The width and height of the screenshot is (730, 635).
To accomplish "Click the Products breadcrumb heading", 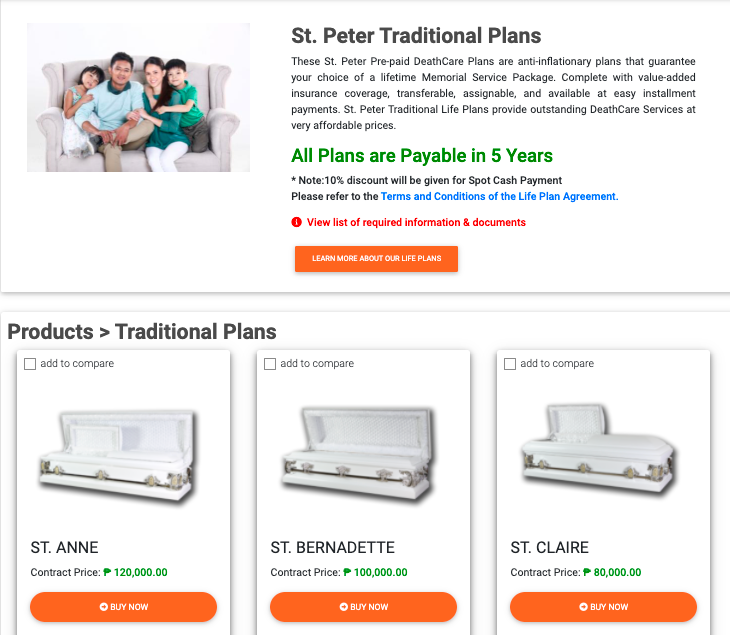I will tap(50, 332).
